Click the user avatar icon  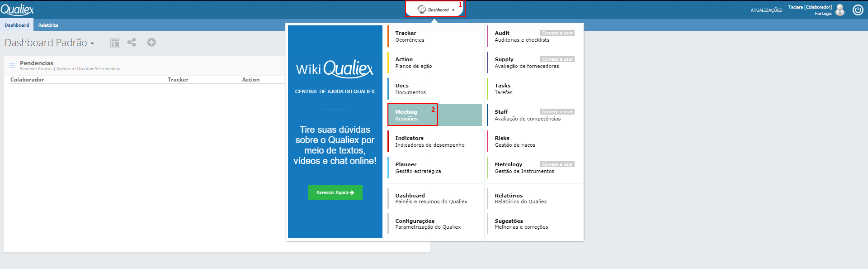pyautogui.click(x=840, y=10)
